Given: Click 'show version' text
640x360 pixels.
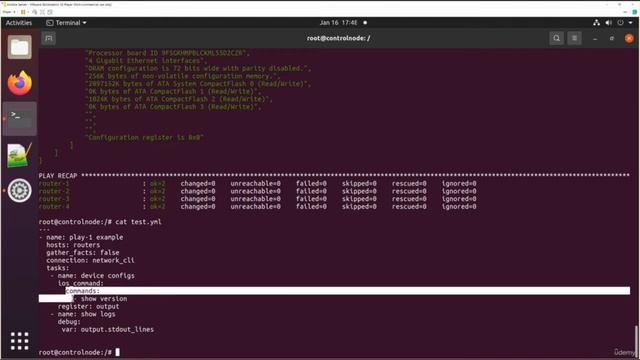Looking at the screenshot, I should click(104, 299).
